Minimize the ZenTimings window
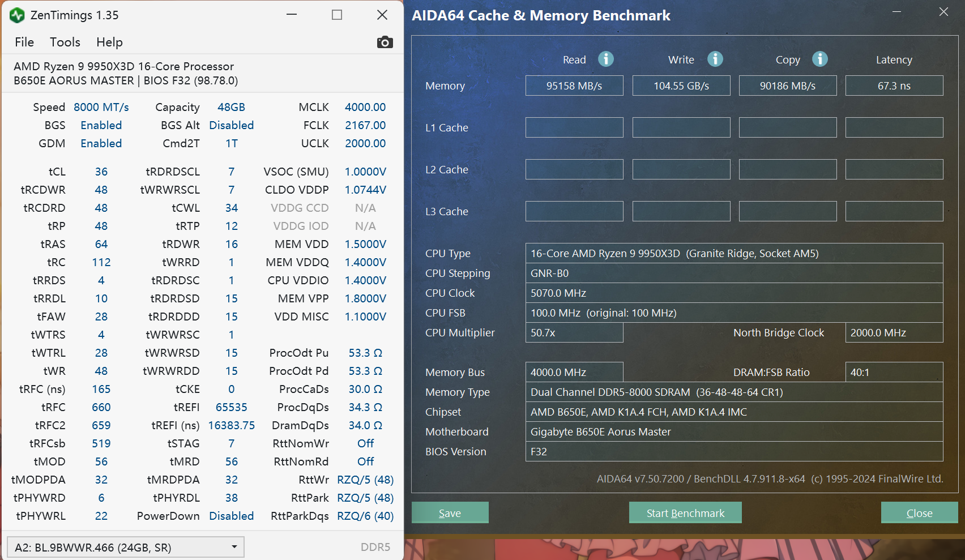 tap(292, 15)
